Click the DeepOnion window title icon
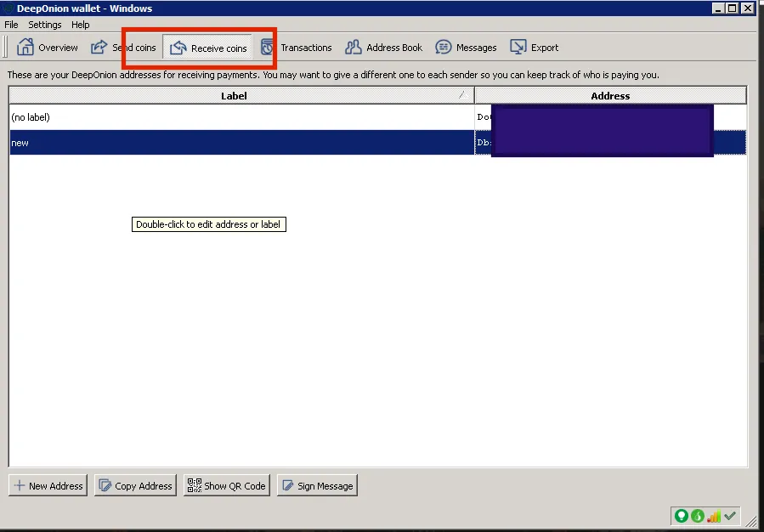 (8, 8)
